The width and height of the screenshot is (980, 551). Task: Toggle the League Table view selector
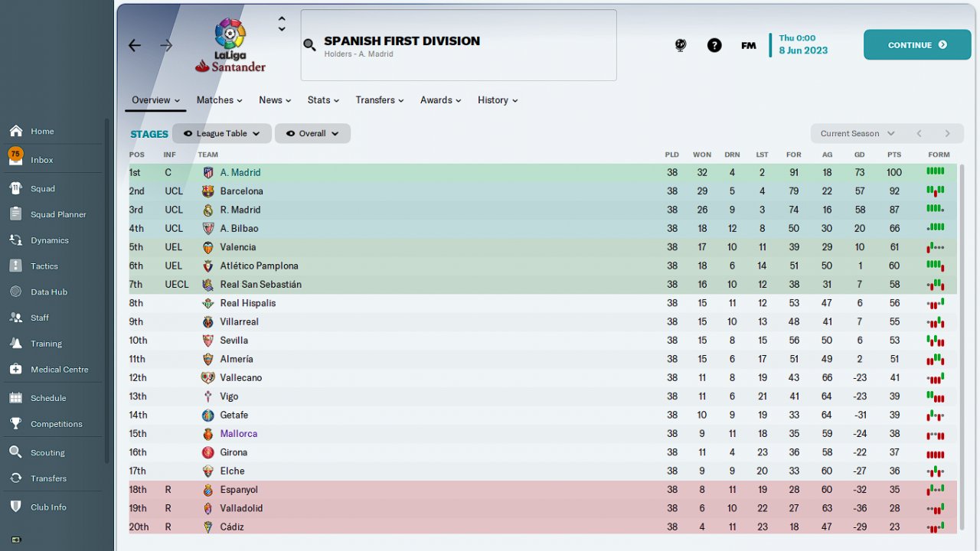[x=222, y=134]
